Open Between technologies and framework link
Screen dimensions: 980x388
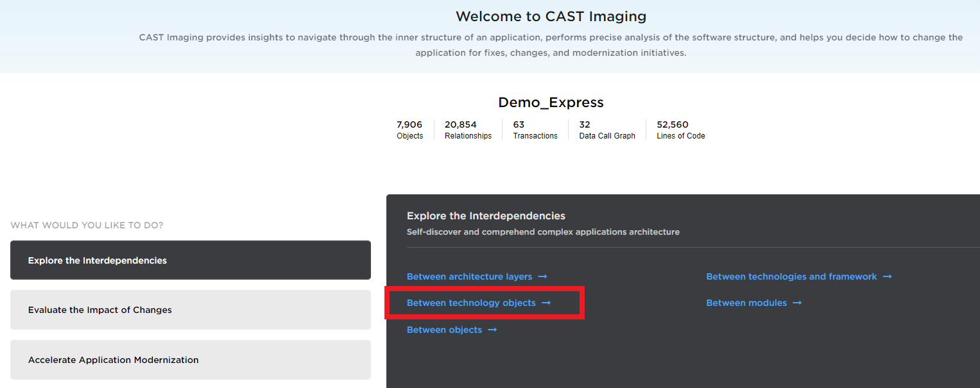799,276
